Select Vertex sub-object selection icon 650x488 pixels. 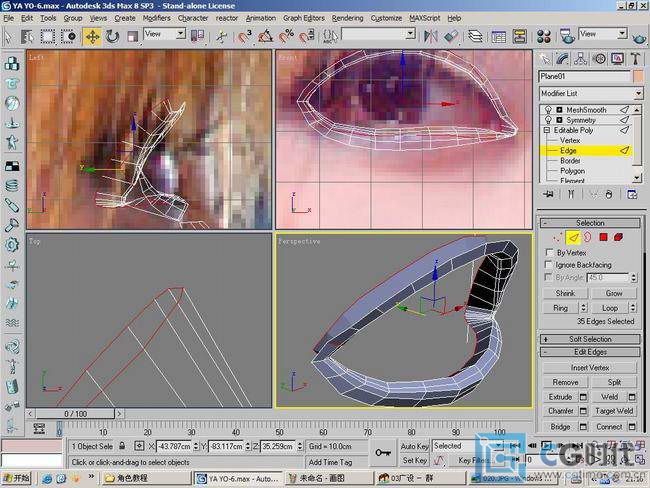[558, 238]
